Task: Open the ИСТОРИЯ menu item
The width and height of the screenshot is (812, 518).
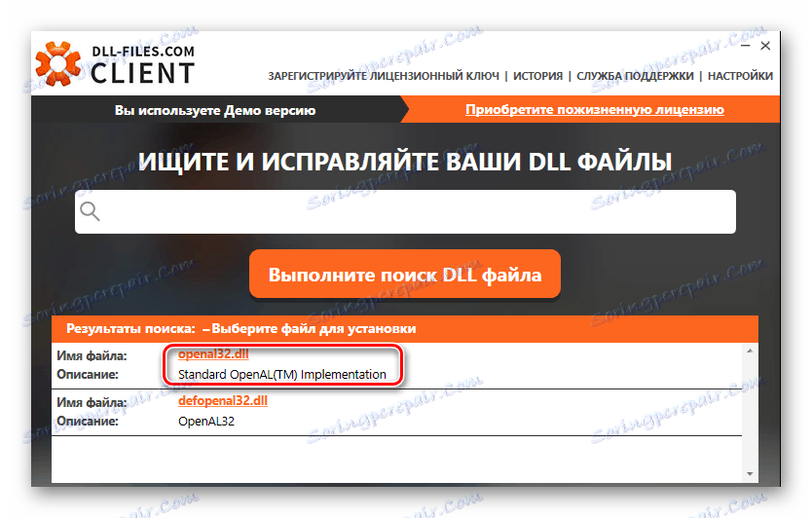Action: pyautogui.click(x=537, y=76)
